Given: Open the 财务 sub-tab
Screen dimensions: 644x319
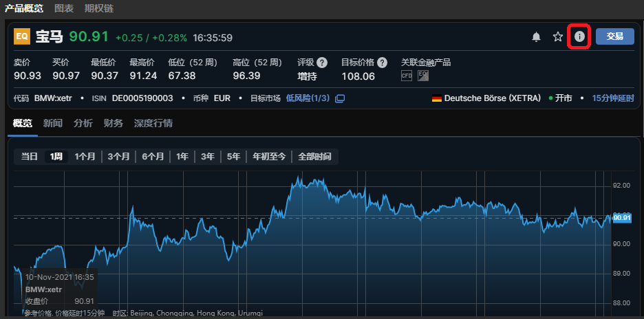Looking at the screenshot, I should click(114, 123).
